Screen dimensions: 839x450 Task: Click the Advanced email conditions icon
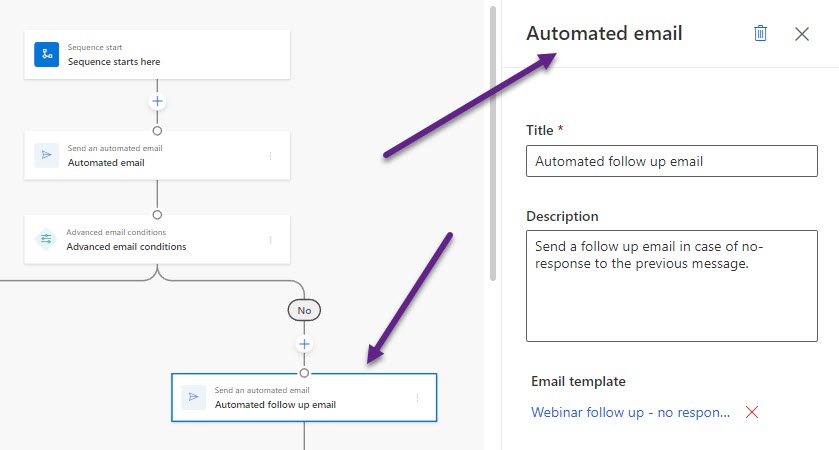pyautogui.click(x=46, y=239)
